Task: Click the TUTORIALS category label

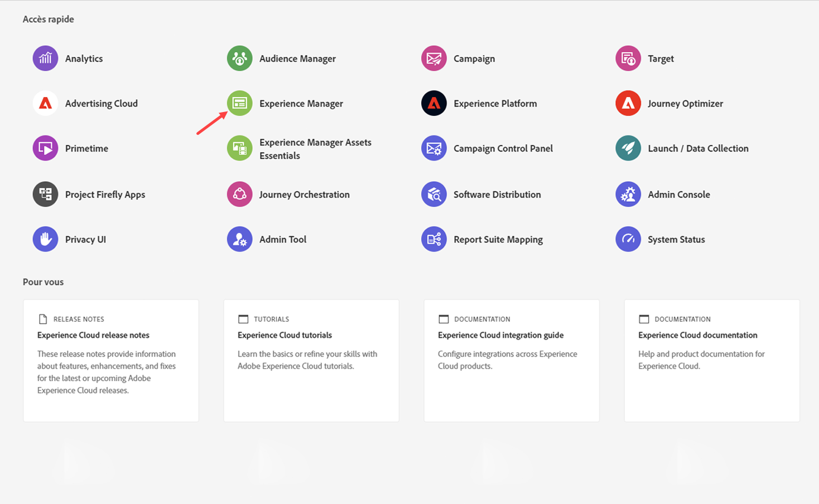Action: (x=271, y=319)
